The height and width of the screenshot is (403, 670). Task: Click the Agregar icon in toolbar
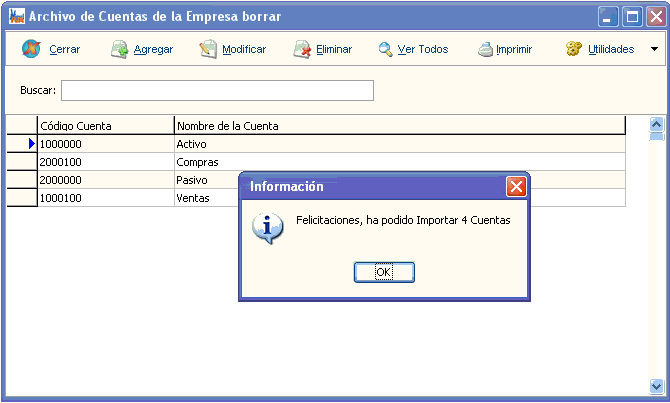[x=119, y=49]
